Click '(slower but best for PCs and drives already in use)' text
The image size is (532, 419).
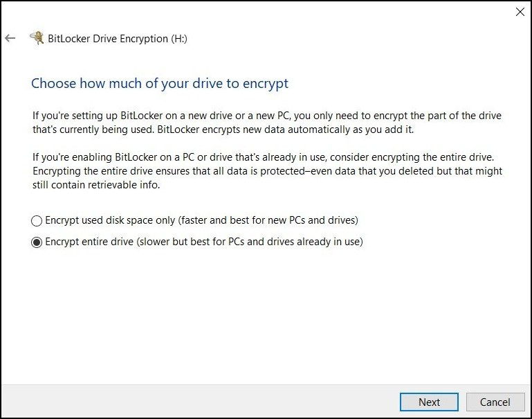point(250,242)
